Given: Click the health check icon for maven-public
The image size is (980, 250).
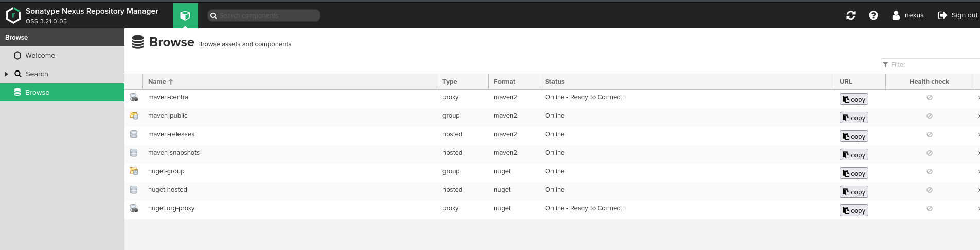Looking at the screenshot, I should pos(930,116).
